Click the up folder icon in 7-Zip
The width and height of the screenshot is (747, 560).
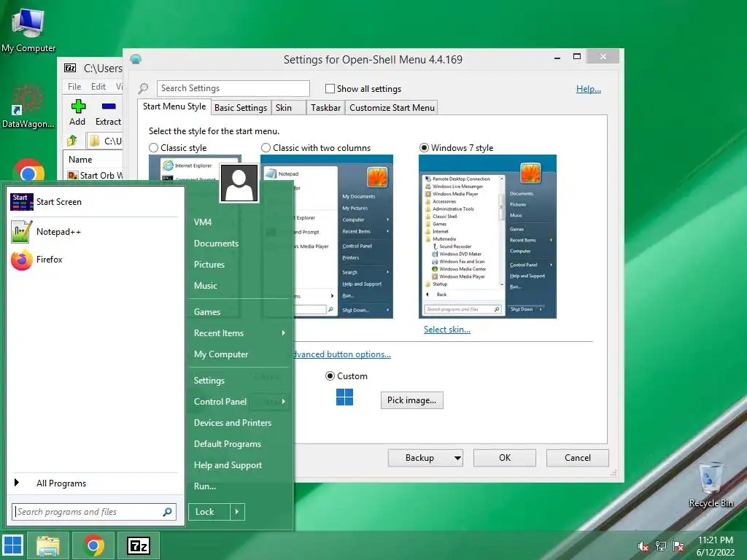[72, 141]
